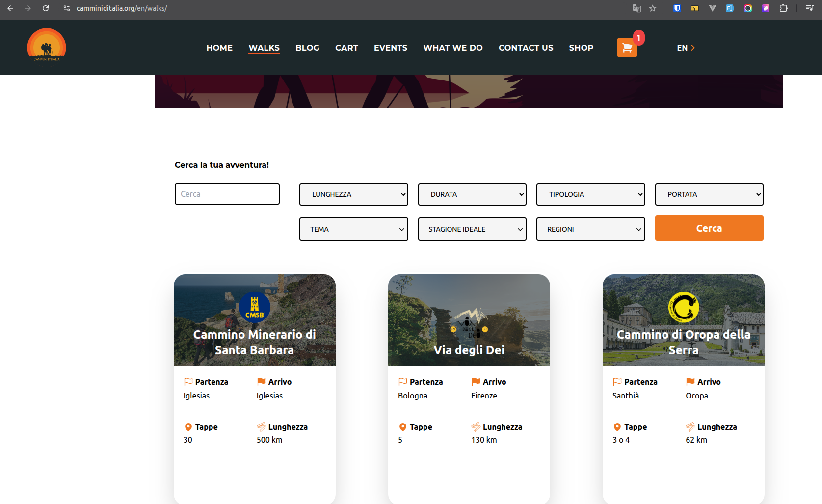Open the REGIONI dropdown

click(x=591, y=229)
